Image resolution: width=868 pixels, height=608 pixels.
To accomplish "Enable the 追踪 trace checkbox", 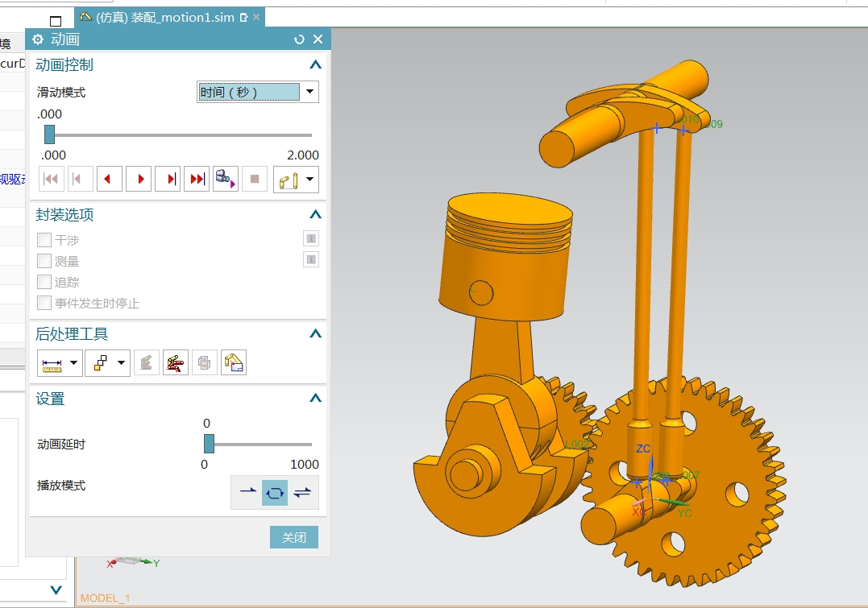I will coord(44,282).
